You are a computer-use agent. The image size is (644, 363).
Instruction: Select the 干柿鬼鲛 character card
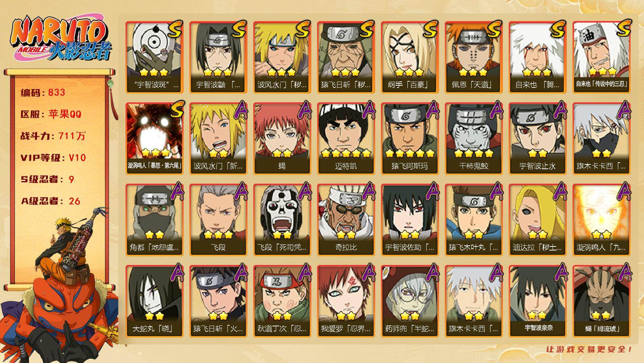point(473,139)
